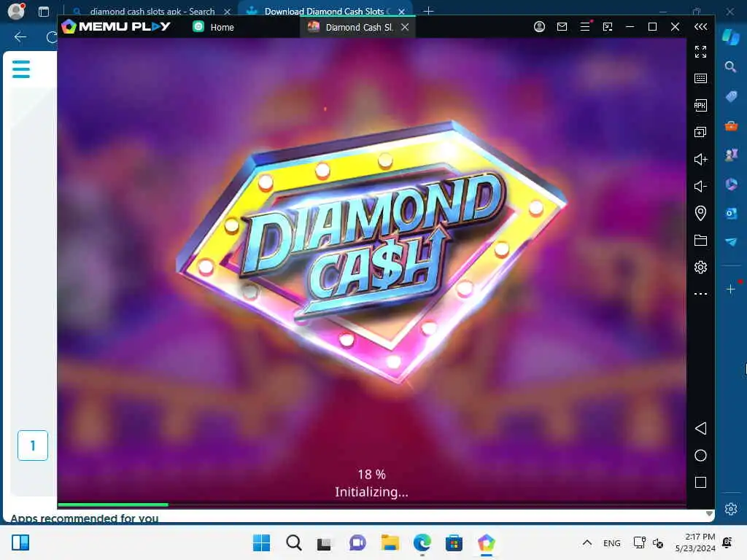Increase emulator volume with speaker plus icon

pos(700,159)
